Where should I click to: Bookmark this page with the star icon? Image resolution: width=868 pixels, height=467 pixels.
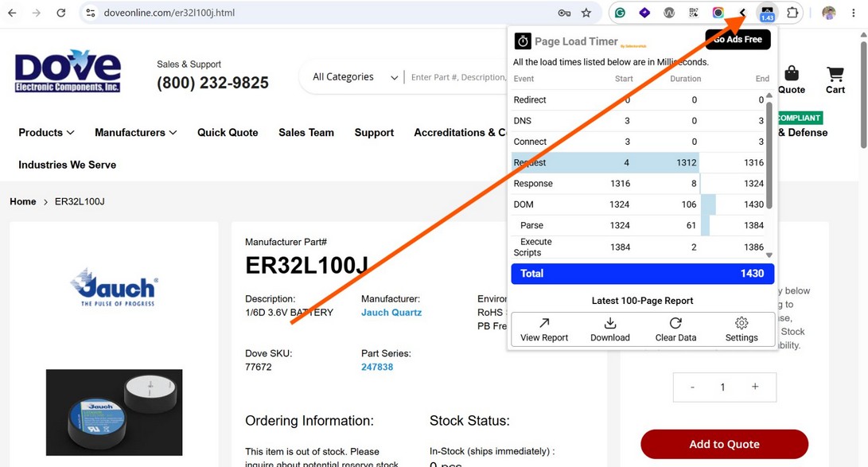tap(586, 13)
